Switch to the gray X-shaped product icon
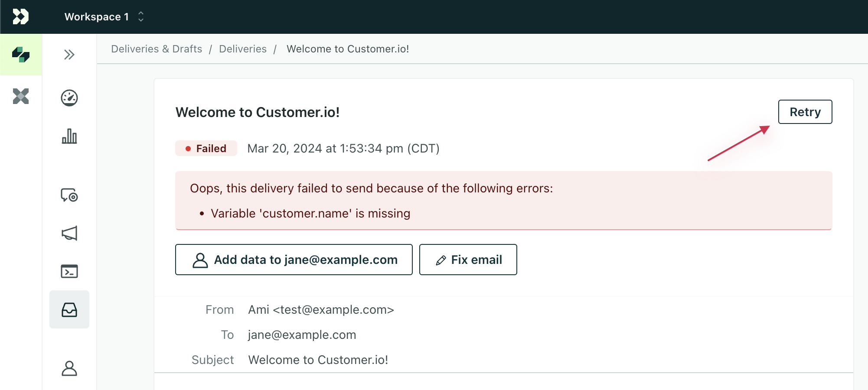868x390 pixels. tap(21, 96)
